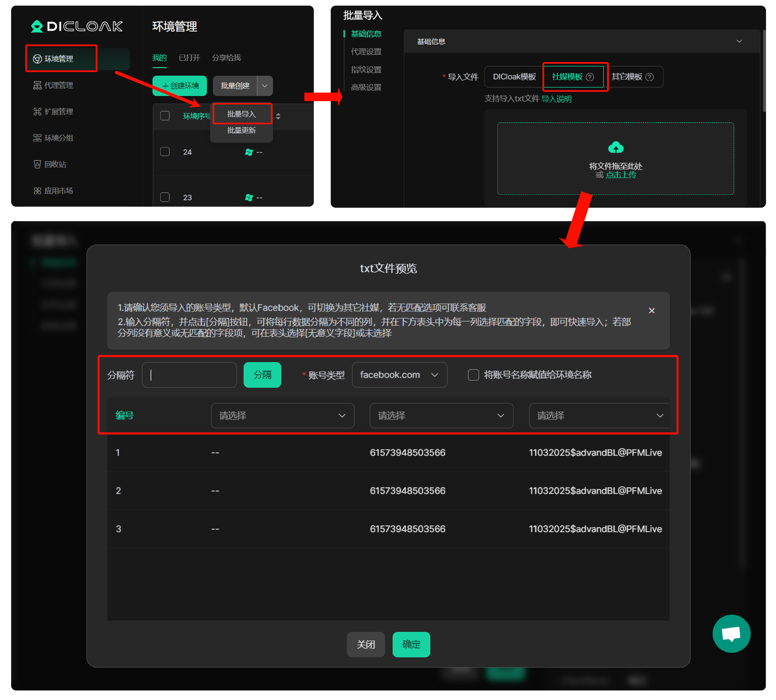Select the DICloak模板 import option
This screenshot has width=776, height=700.
point(514,77)
